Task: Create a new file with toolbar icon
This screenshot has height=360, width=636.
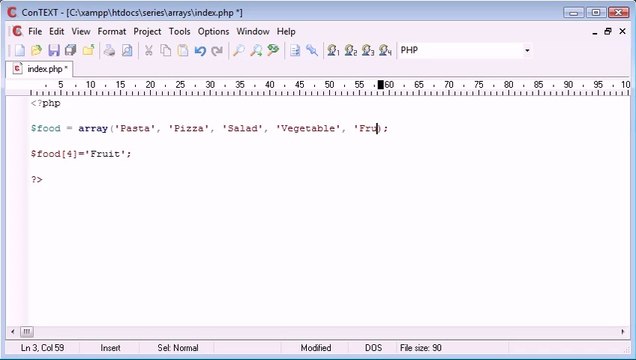Action: click(x=19, y=50)
